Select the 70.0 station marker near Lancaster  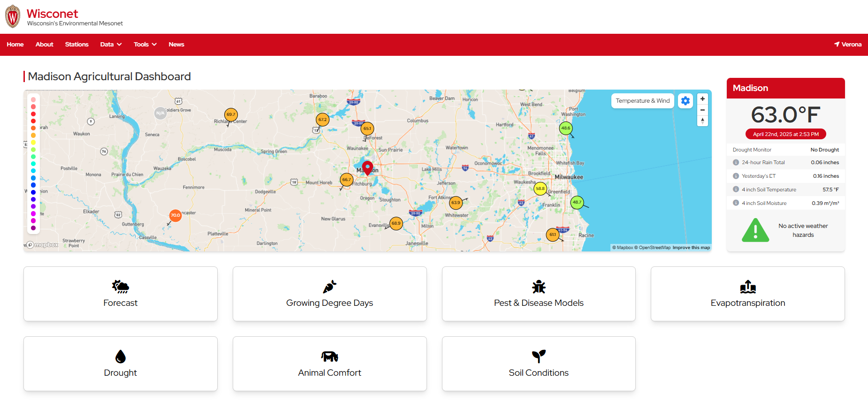point(175,215)
